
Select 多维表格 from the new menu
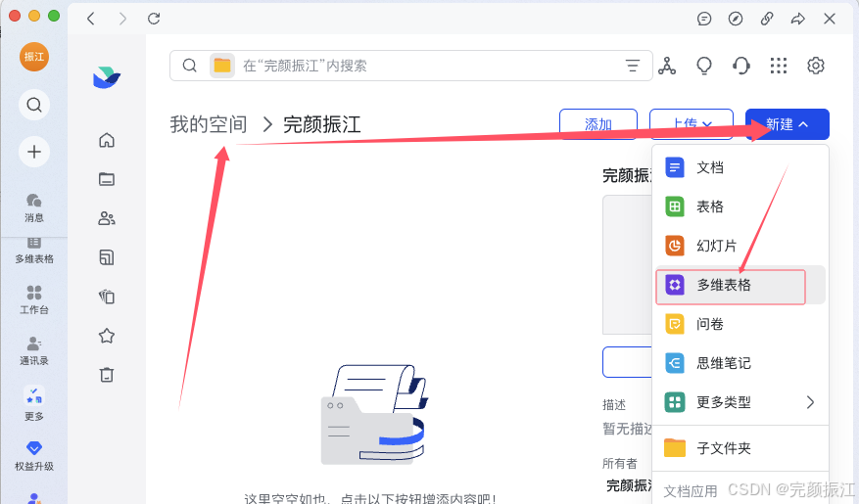tap(740, 285)
